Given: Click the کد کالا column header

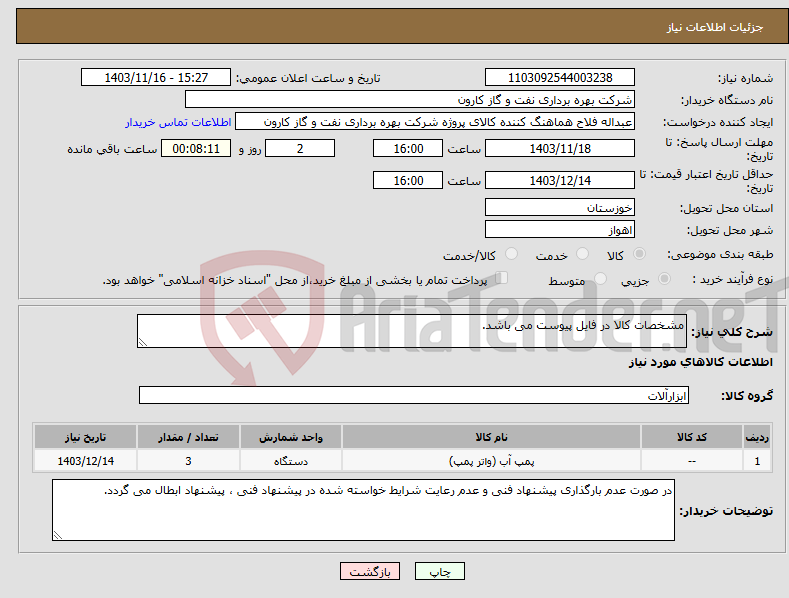Looking at the screenshot, I should tap(692, 437).
